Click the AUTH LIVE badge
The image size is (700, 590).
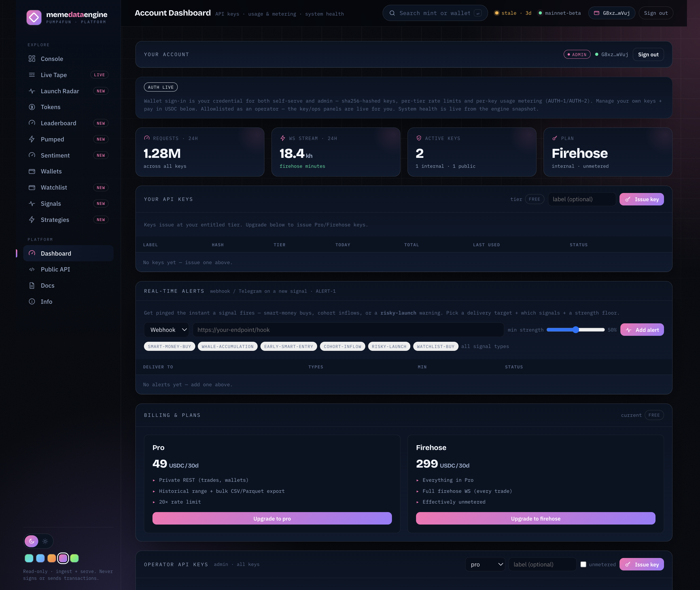160,87
